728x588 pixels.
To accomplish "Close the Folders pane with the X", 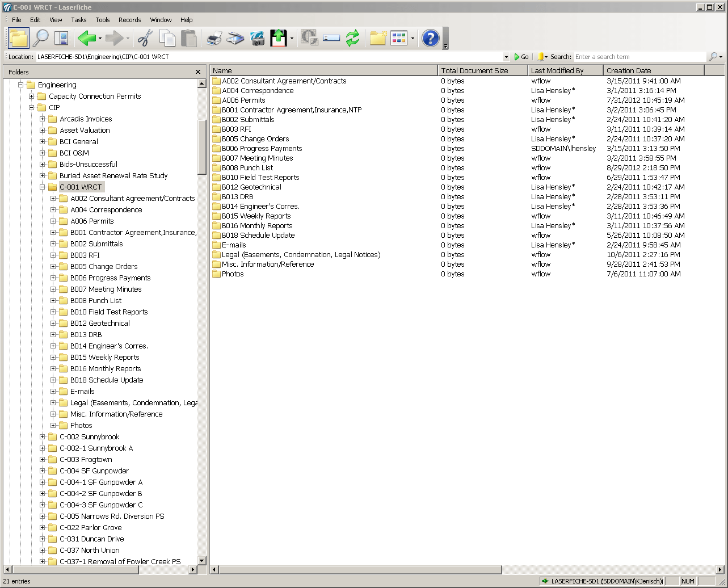I will point(198,72).
